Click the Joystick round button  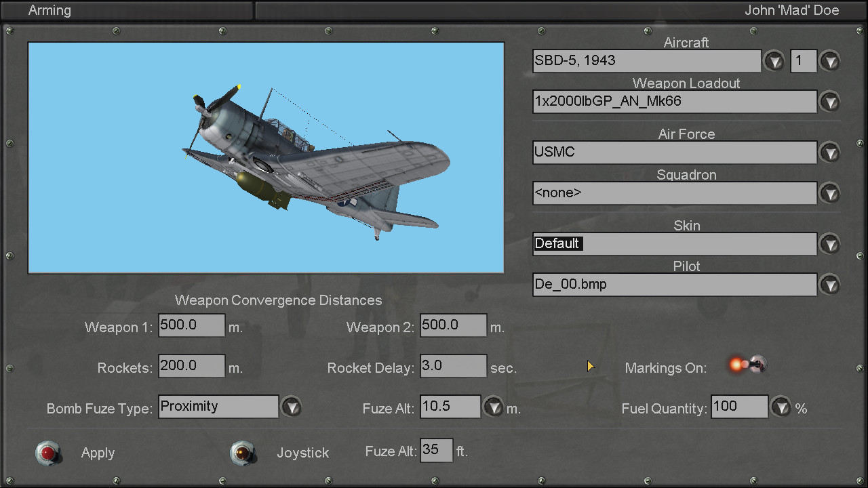coord(243,453)
